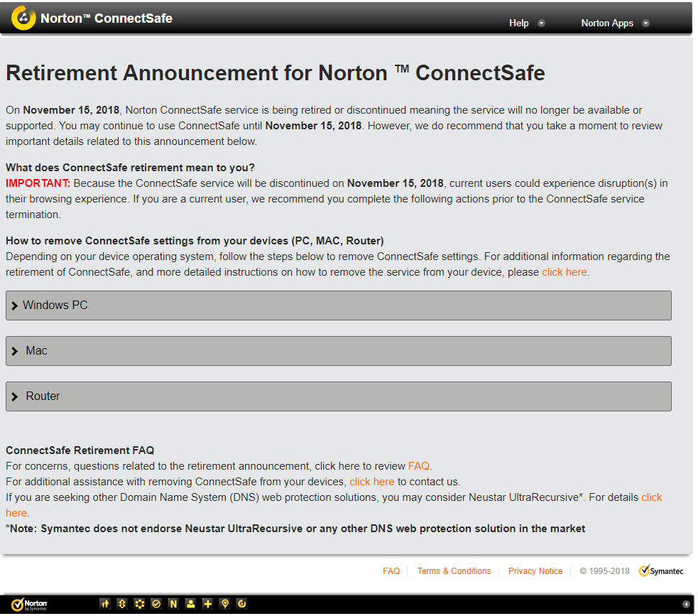Viewport: 698px width, 616px height.
Task: Click the dotted ring app icon
Action: [x=139, y=604]
